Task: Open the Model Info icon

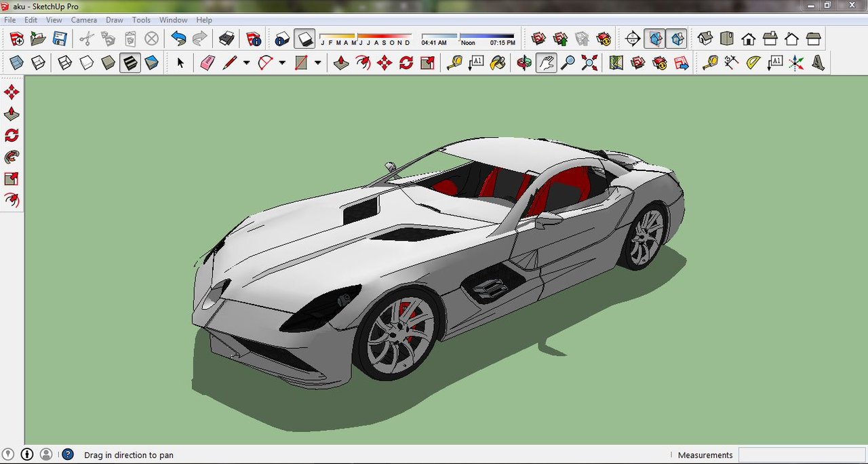Action: point(254,39)
